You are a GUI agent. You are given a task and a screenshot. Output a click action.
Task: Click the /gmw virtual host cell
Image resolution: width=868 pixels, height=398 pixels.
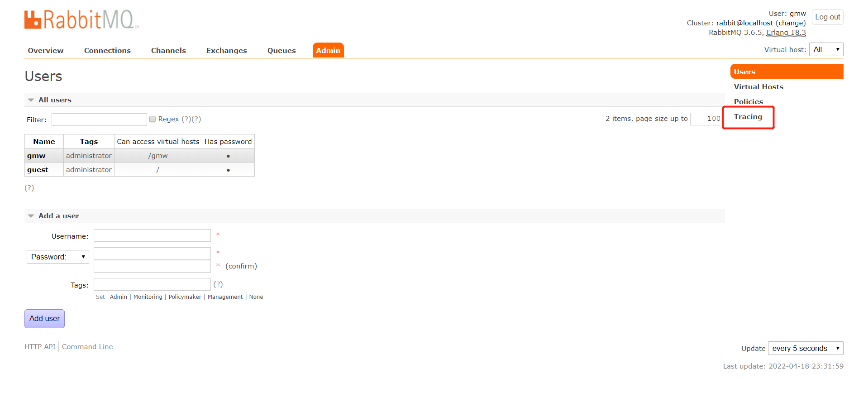tap(158, 156)
